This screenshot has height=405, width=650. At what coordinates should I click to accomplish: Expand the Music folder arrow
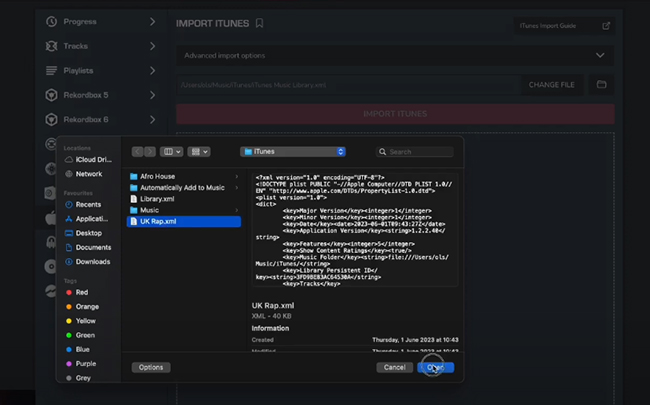(237, 210)
